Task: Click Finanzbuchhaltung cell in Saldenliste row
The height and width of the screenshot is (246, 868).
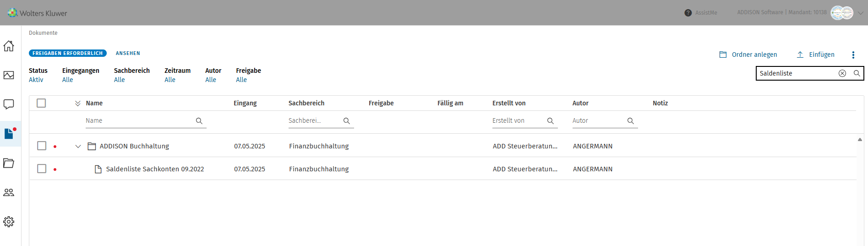Action: (319, 169)
